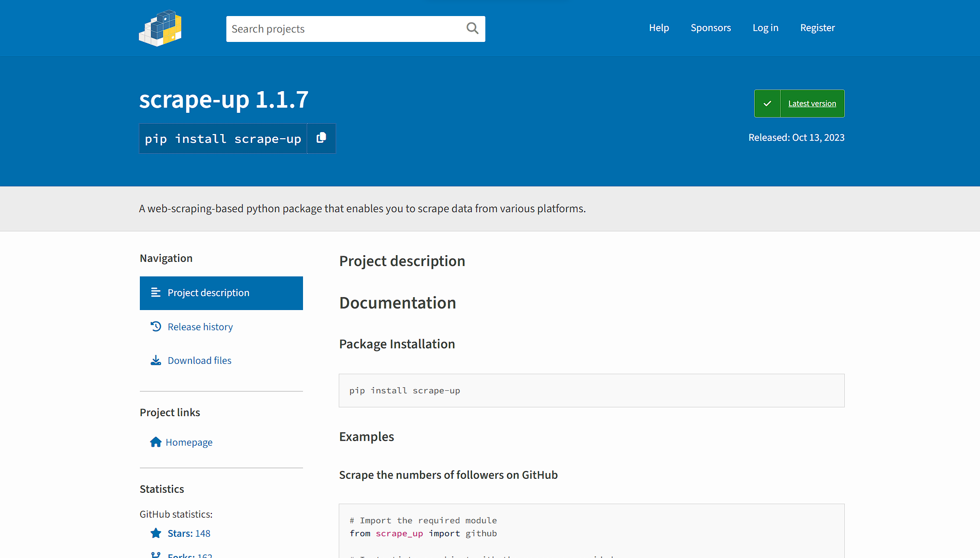Click the search magnifier icon

click(472, 28)
